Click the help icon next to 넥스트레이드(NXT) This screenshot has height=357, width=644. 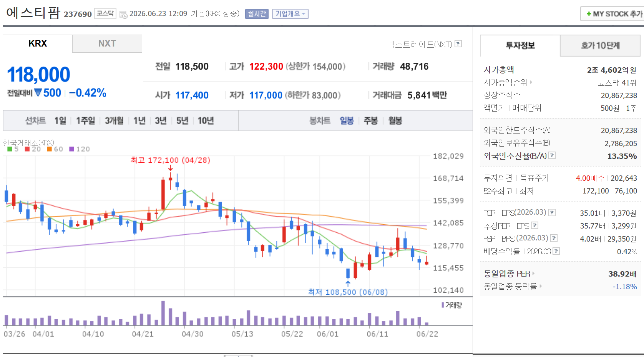[x=458, y=44]
